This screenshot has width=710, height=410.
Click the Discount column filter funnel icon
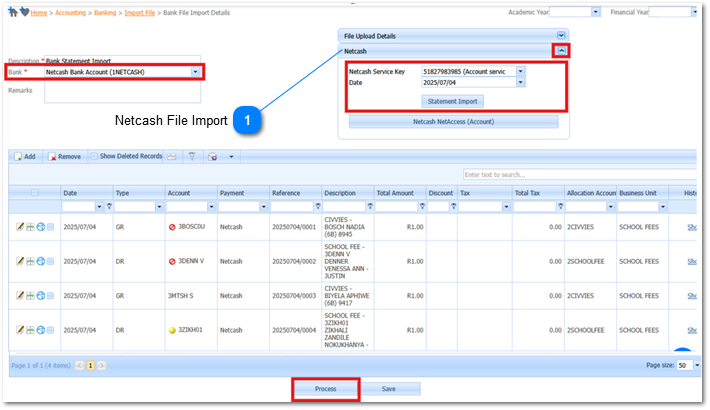[x=453, y=207]
